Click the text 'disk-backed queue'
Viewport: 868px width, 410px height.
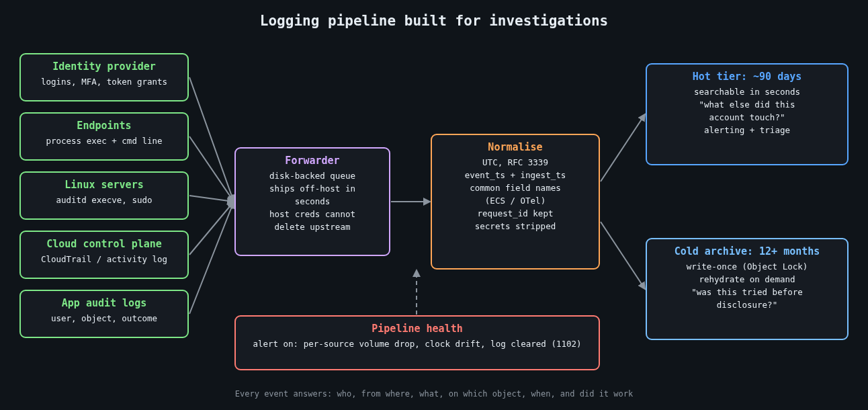(x=312, y=176)
